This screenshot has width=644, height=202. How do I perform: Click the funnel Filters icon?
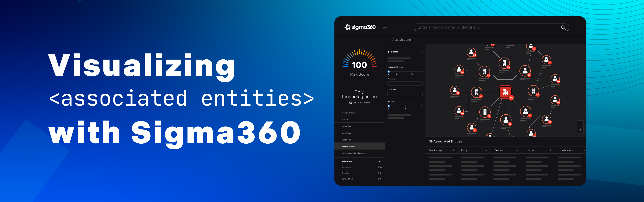388,52
